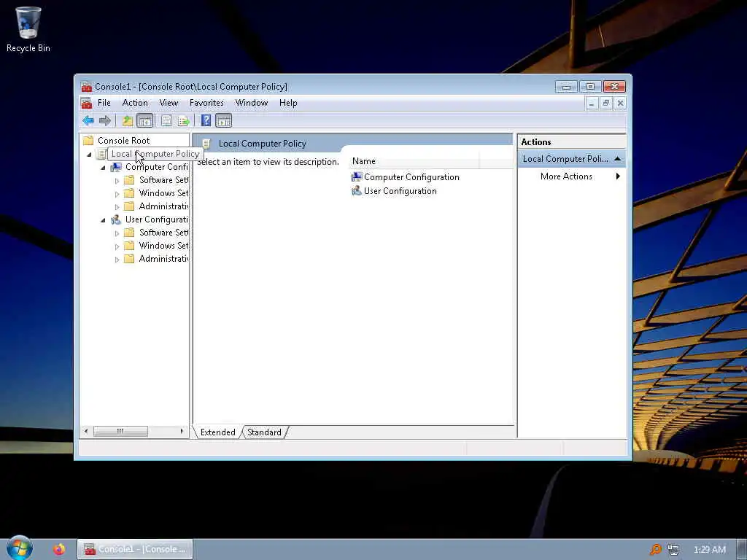Click the Name column header
Viewport: 747px width, 560px height.
(x=414, y=161)
